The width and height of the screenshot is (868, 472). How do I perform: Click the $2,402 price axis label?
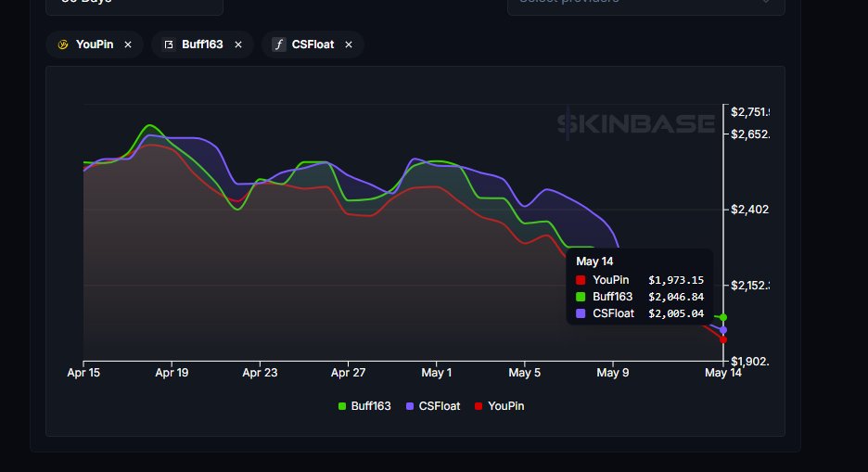749,210
